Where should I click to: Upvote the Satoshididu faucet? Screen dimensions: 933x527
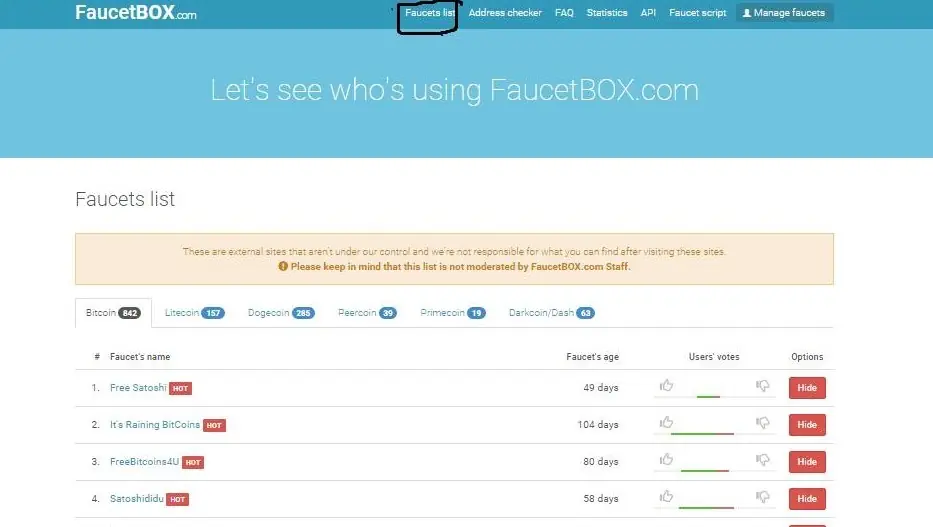666,496
